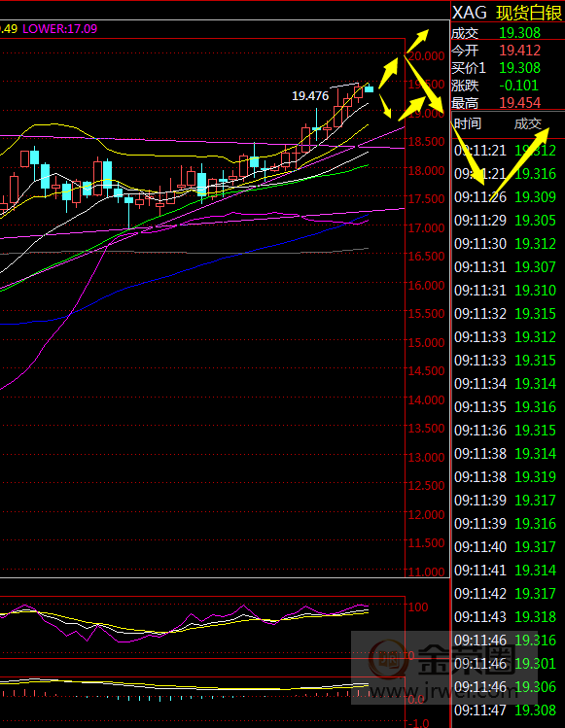The height and width of the screenshot is (728, 565).
Task: Click the XAG 现货白银 instrument title
Action: (x=508, y=13)
